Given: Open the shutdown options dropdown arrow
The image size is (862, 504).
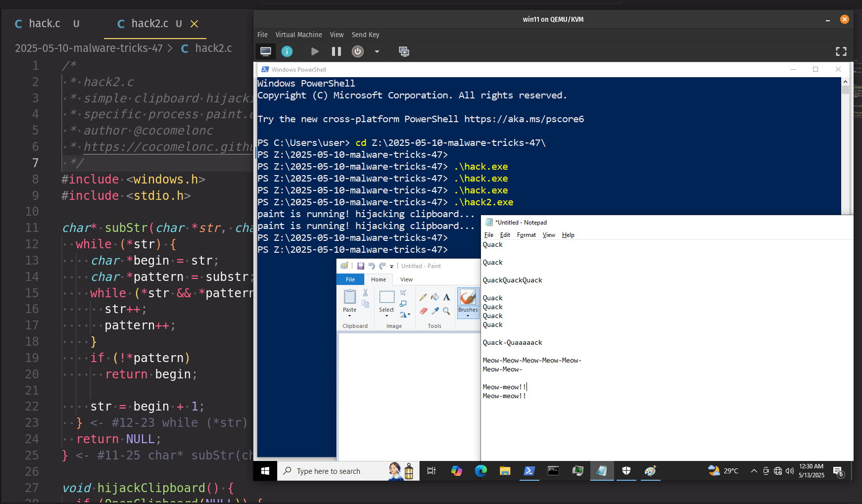Looking at the screenshot, I should pyautogui.click(x=377, y=51).
